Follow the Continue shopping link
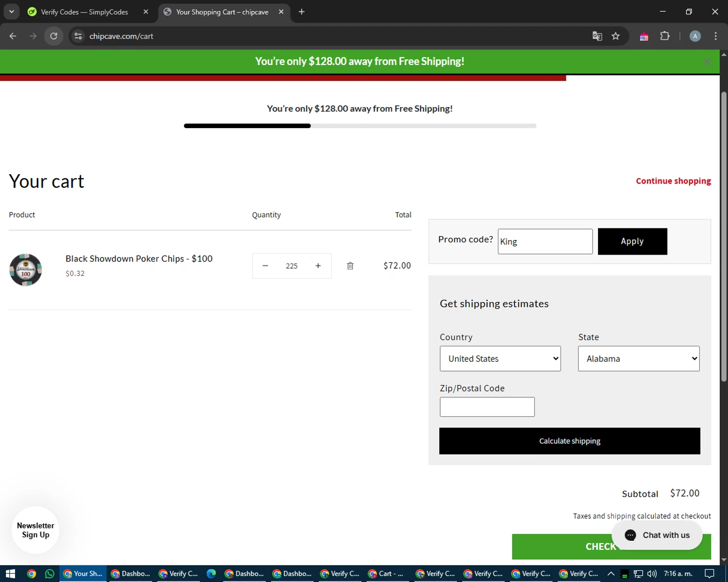The height and width of the screenshot is (582, 728). pos(673,181)
